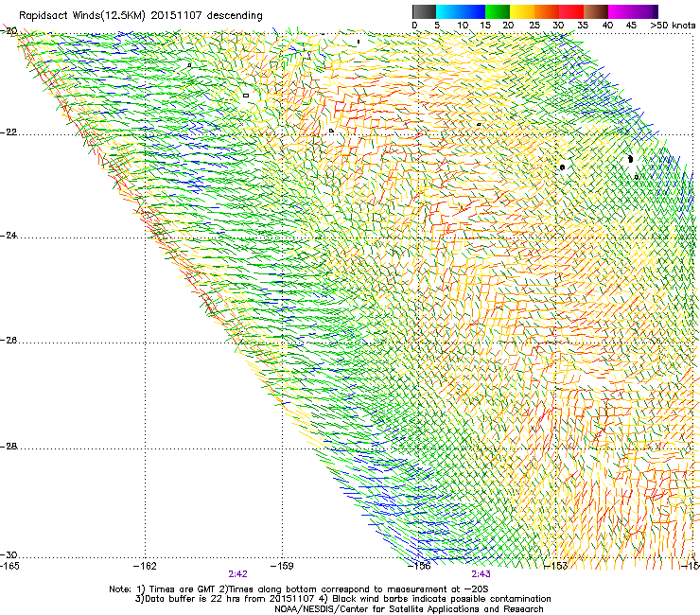
Task: Click the -24 latitude axis label
Action: (9, 236)
